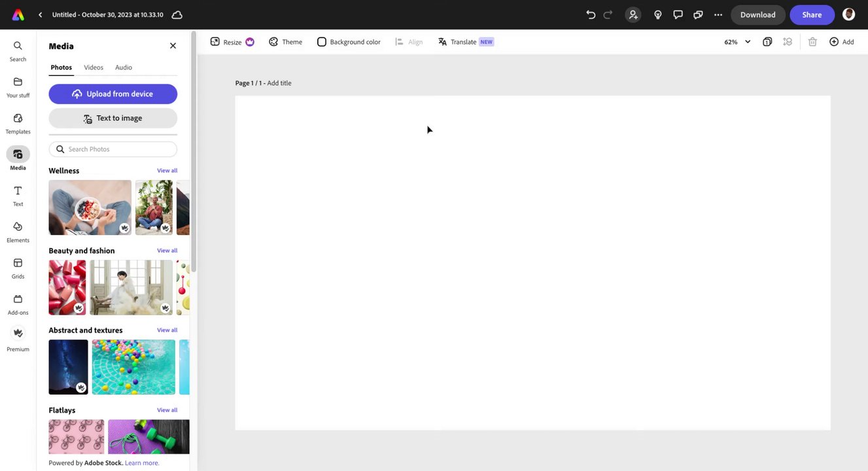Viewport: 868px width, 471px height.
Task: Select the Text tool in sidebar
Action: coord(18,196)
